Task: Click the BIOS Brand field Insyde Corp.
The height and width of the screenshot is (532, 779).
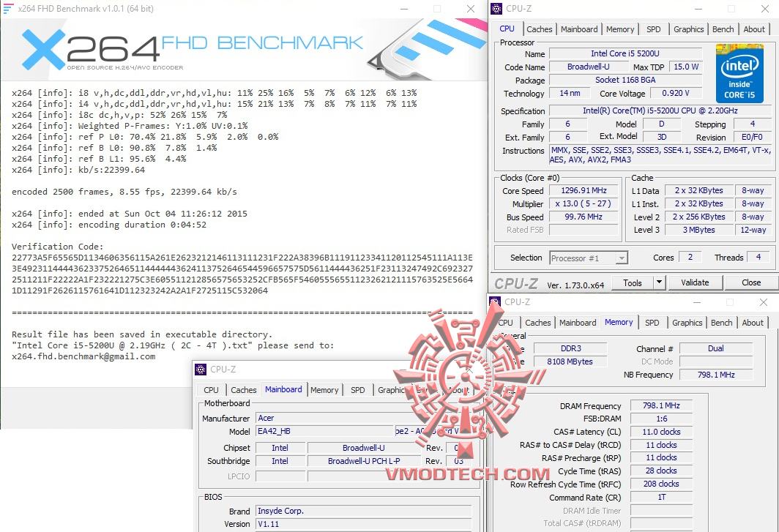Action: click(363, 511)
